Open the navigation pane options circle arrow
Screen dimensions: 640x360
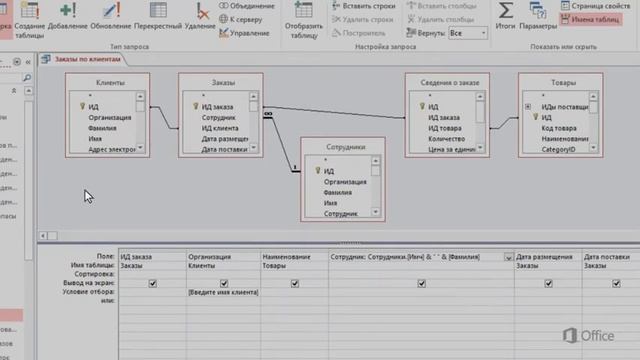tap(17, 62)
